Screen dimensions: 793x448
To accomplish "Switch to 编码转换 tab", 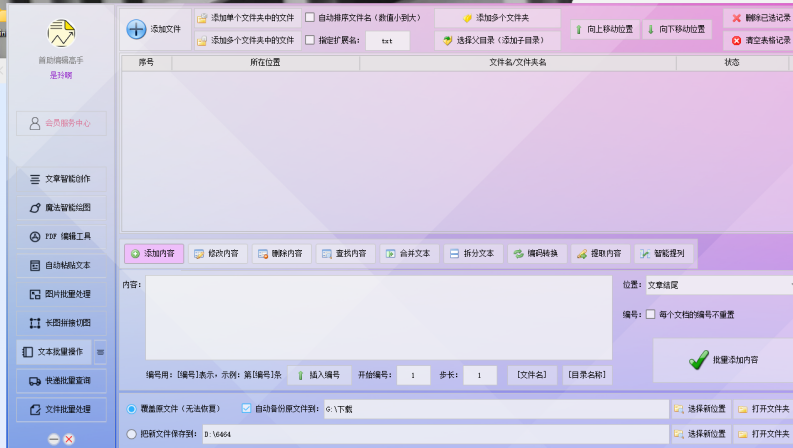I will [x=537, y=253].
